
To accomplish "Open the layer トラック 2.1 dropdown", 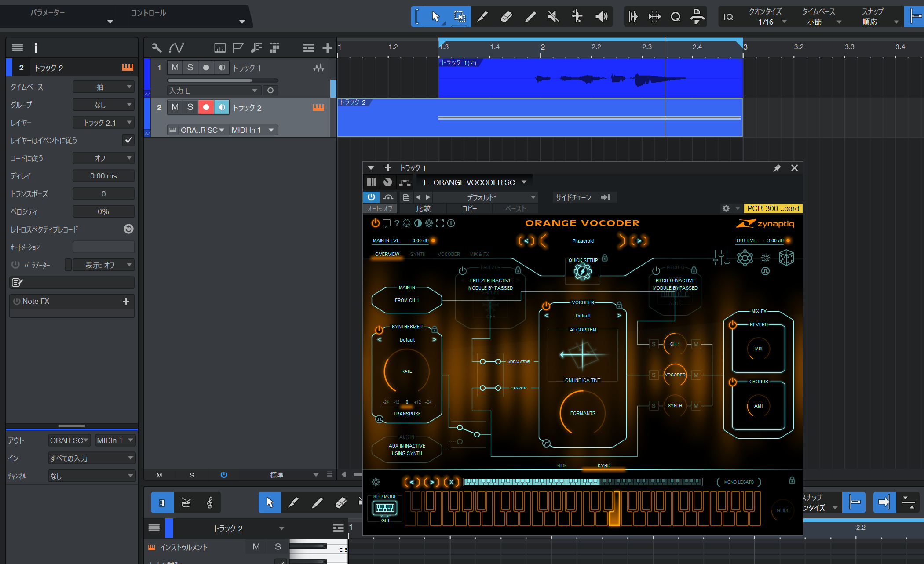I will pos(103,123).
